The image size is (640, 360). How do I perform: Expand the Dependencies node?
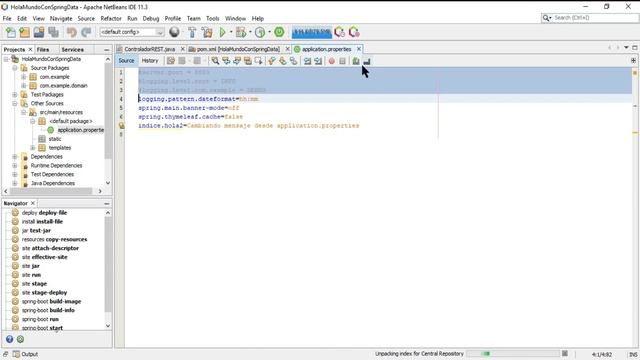15,157
